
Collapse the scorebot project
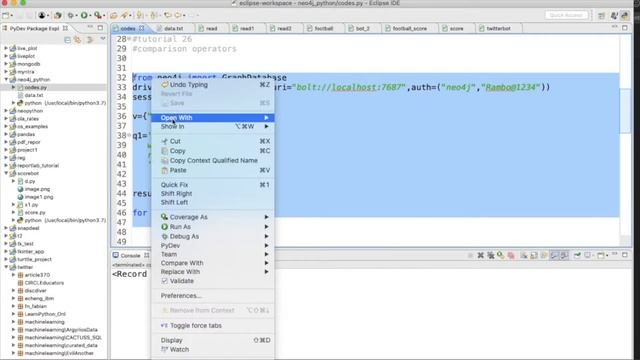pyautogui.click(x=6, y=173)
